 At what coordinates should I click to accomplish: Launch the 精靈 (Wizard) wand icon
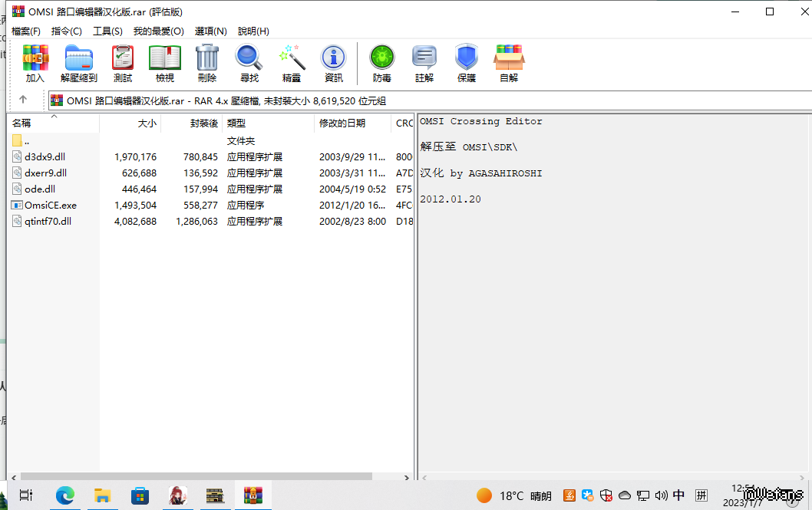[x=292, y=64]
